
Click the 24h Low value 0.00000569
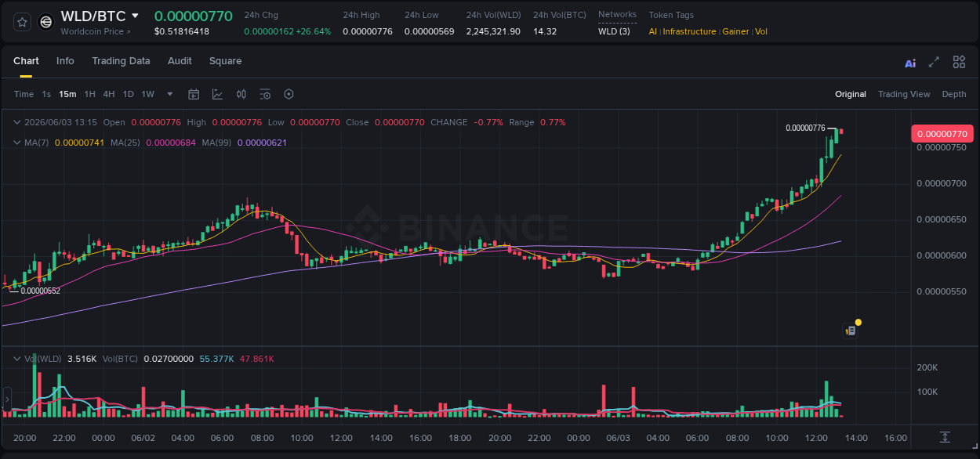430,31
